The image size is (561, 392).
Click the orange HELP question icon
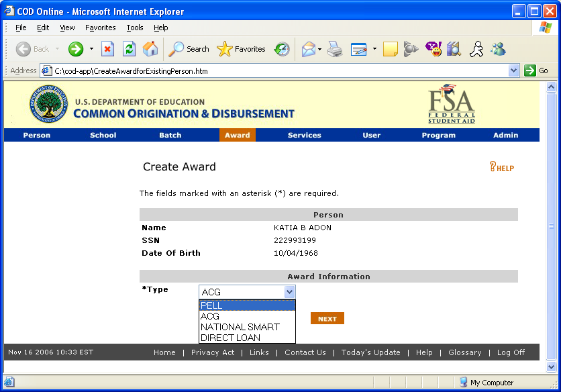click(x=501, y=167)
